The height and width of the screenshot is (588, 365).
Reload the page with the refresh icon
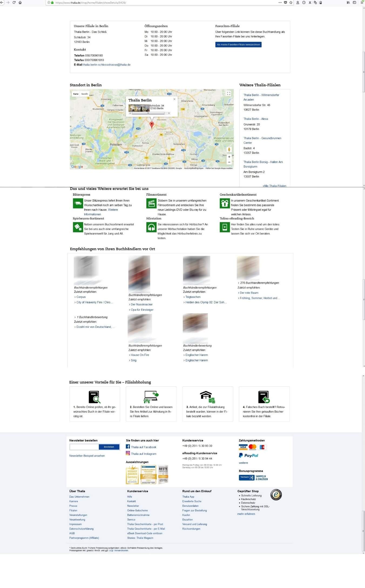[14, 2]
